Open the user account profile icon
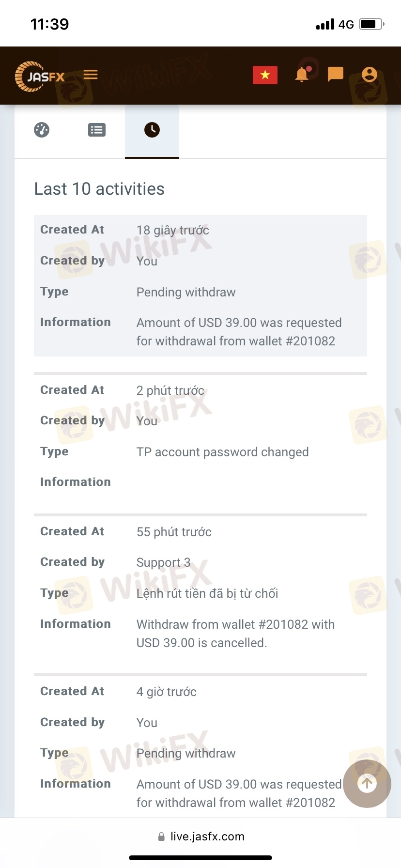Screen dimensions: 401x868 pos(369,75)
